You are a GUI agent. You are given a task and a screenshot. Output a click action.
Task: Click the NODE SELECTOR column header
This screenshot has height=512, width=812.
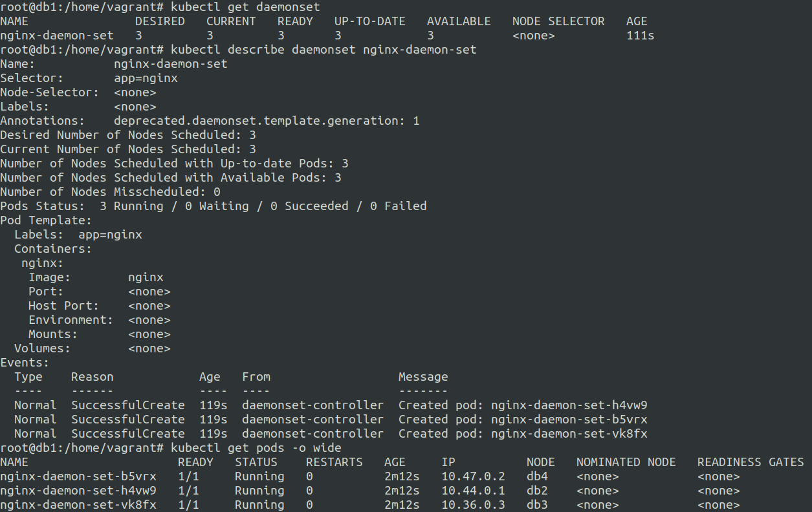click(x=558, y=21)
